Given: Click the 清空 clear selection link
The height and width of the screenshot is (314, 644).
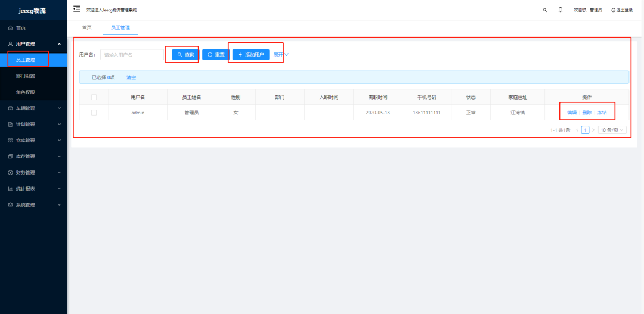Looking at the screenshot, I should click(131, 77).
